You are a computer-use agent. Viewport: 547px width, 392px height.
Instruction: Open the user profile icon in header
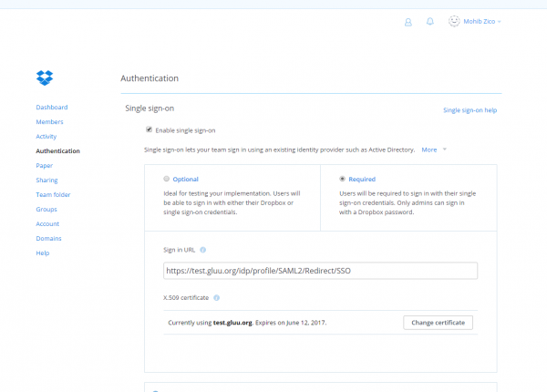[408, 21]
